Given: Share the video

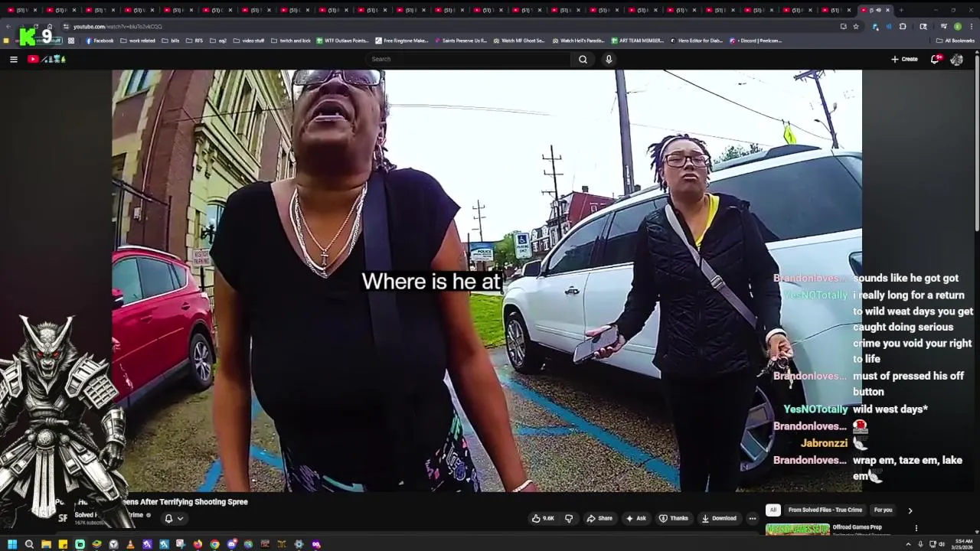Looking at the screenshot, I should point(599,518).
